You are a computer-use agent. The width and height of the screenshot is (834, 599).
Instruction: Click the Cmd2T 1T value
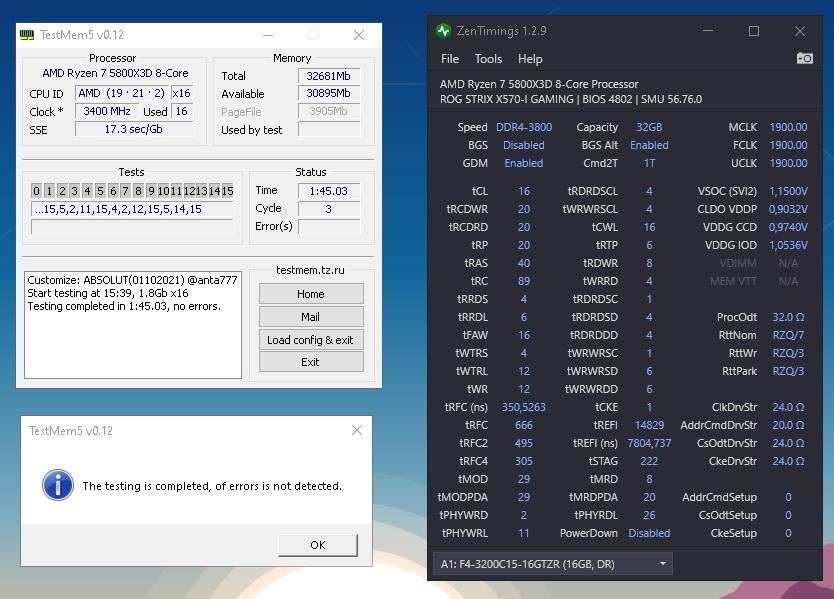[649, 163]
